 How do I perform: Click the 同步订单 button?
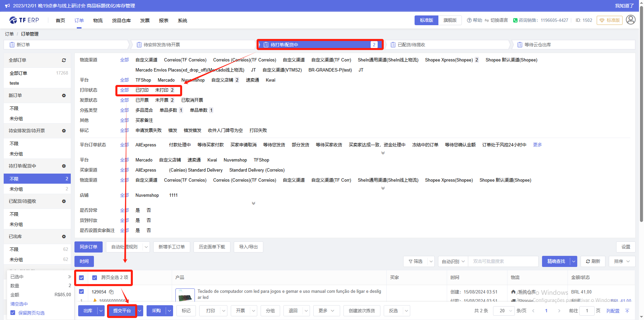click(89, 247)
